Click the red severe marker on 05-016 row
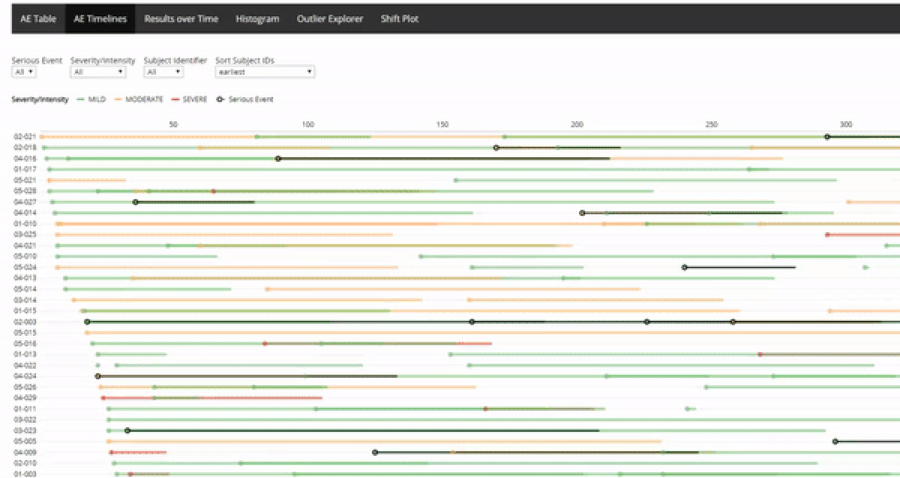The width and height of the screenshot is (900, 478). pos(265,344)
